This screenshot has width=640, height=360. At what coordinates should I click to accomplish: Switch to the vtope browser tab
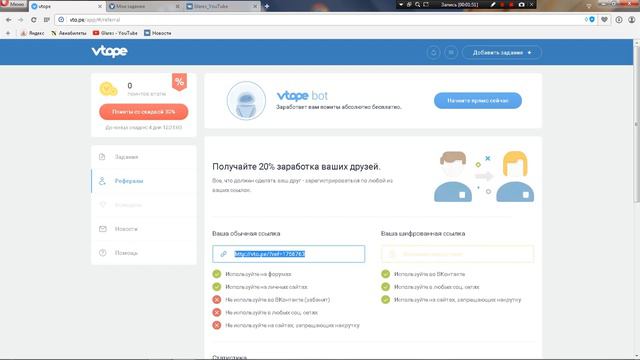pos(67,7)
